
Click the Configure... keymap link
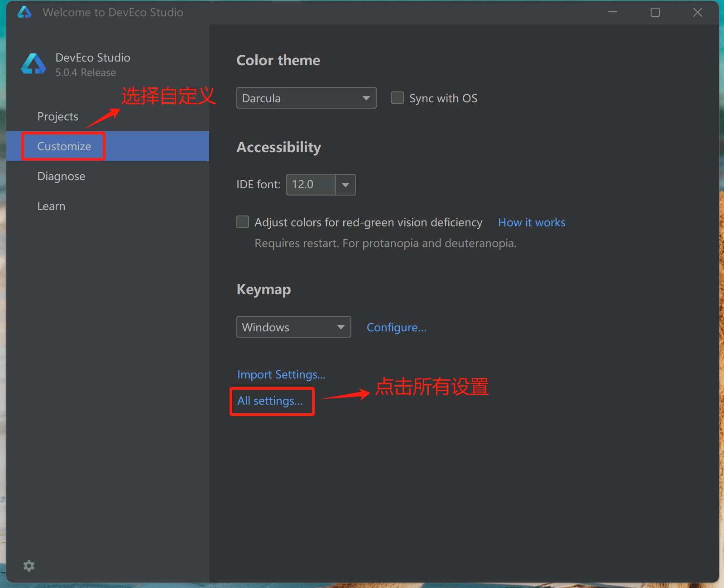click(x=397, y=327)
